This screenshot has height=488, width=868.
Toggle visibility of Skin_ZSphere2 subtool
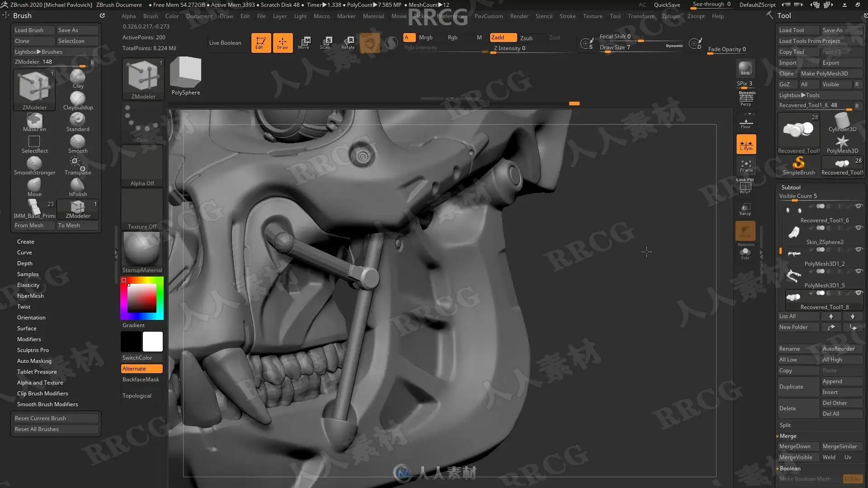point(859,228)
